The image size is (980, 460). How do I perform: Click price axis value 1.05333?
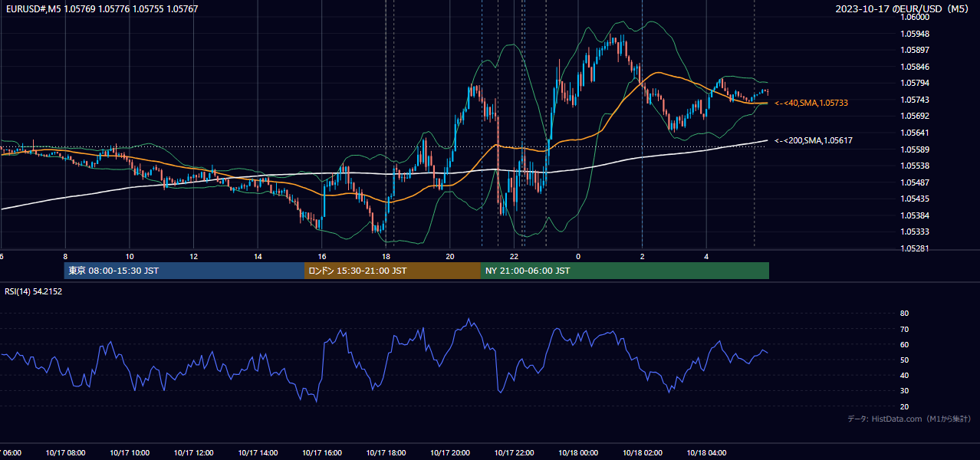914,232
